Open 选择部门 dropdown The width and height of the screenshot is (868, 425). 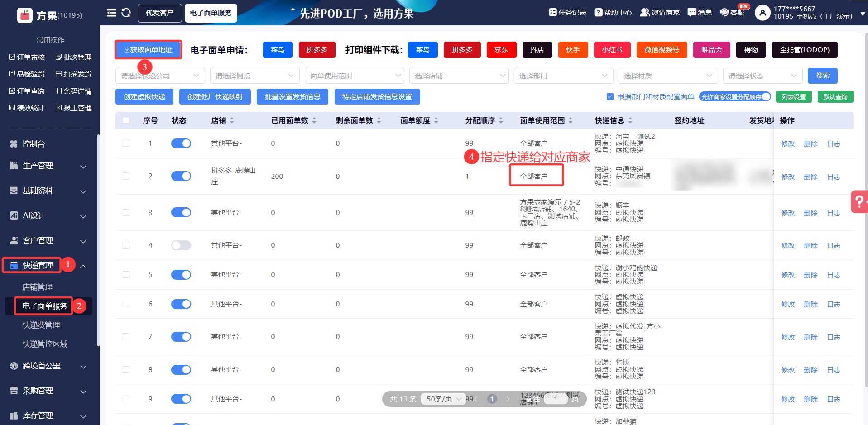(564, 76)
